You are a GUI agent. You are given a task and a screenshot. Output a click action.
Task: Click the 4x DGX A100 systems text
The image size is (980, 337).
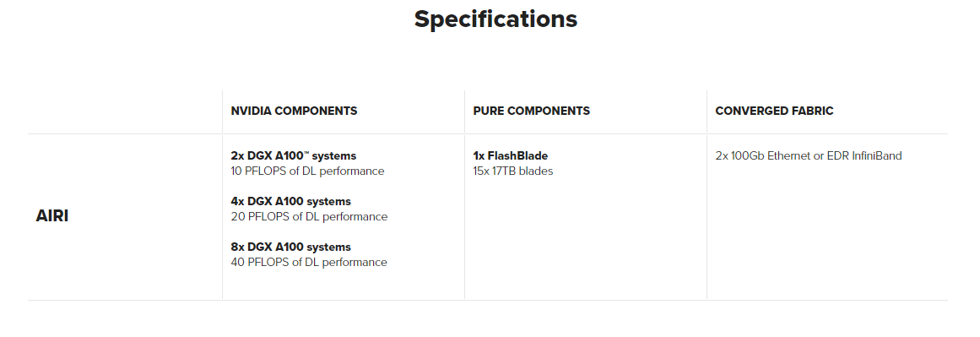pyautogui.click(x=290, y=201)
